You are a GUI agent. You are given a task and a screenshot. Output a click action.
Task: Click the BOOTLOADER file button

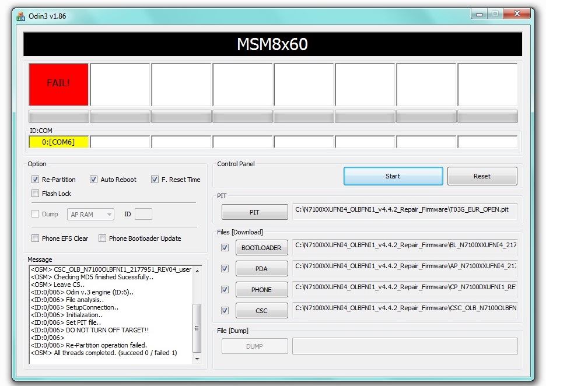(x=262, y=248)
